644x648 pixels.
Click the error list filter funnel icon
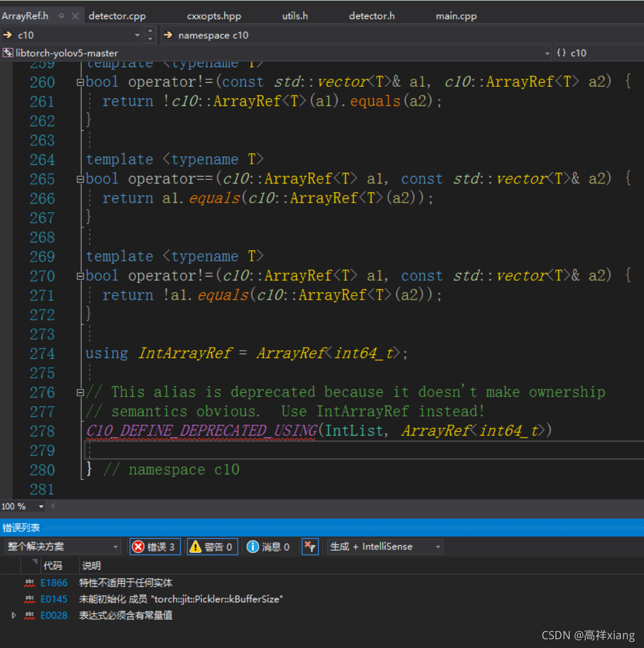point(310,546)
